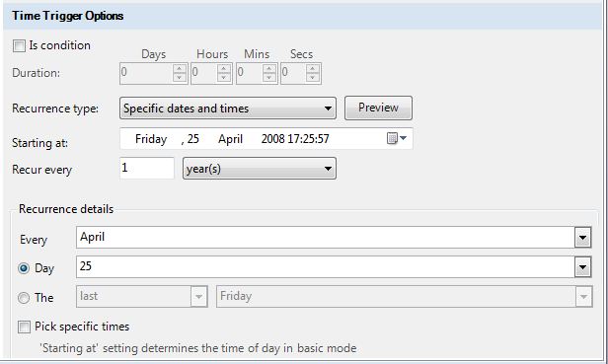Decrease the Hours duration spinner

[x=224, y=78]
